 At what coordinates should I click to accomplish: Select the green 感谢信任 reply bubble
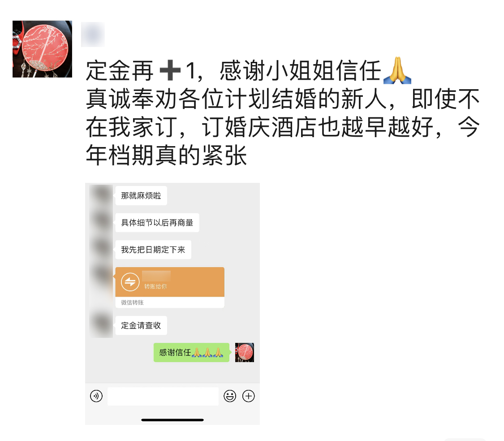191,353
